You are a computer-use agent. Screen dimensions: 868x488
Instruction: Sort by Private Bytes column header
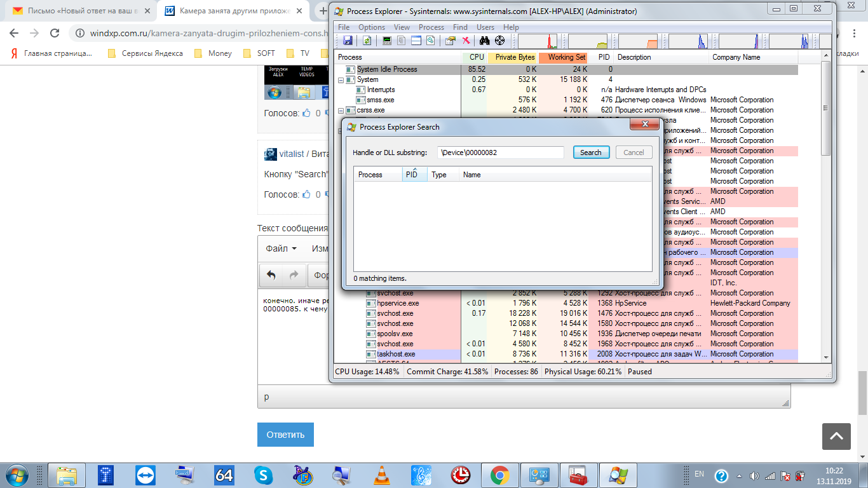click(513, 57)
